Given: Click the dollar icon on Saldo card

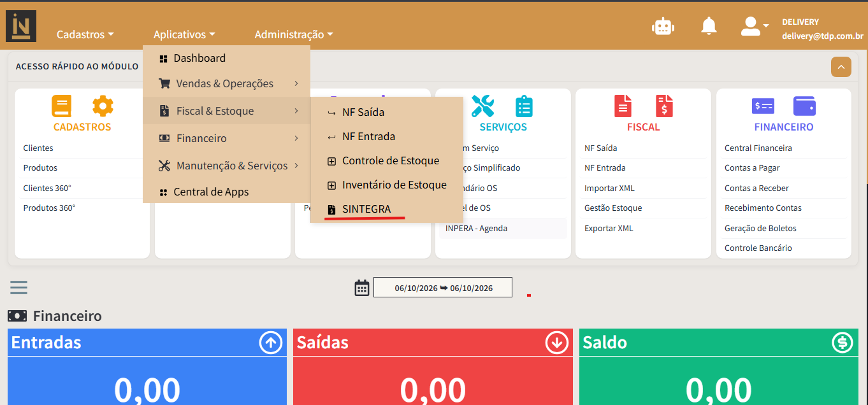Looking at the screenshot, I should click(843, 343).
